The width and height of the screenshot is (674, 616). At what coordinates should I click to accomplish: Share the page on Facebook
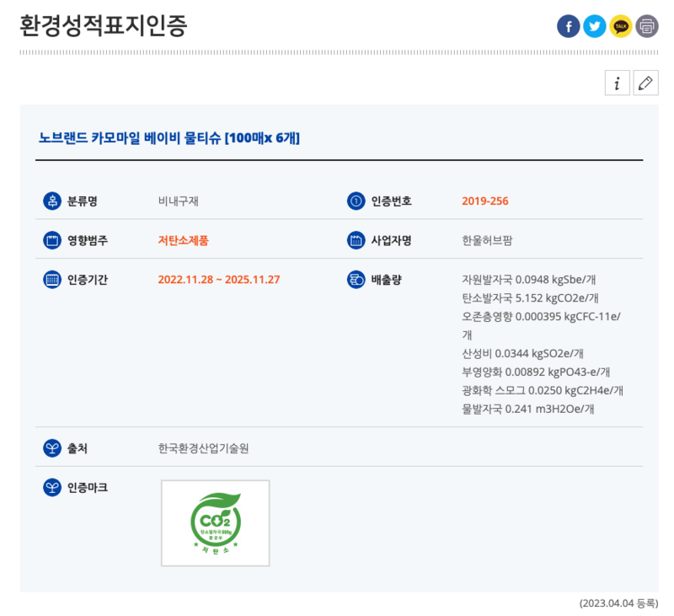click(x=569, y=27)
